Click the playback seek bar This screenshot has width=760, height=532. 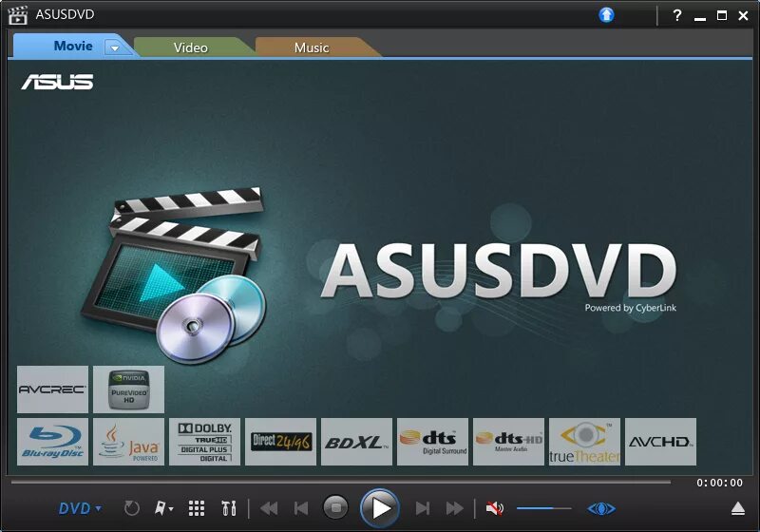341,482
